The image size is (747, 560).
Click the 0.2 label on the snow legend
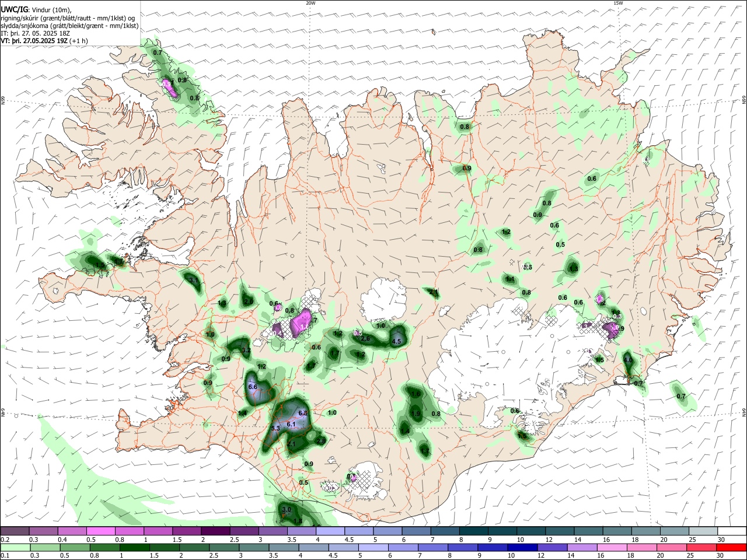click(5, 540)
